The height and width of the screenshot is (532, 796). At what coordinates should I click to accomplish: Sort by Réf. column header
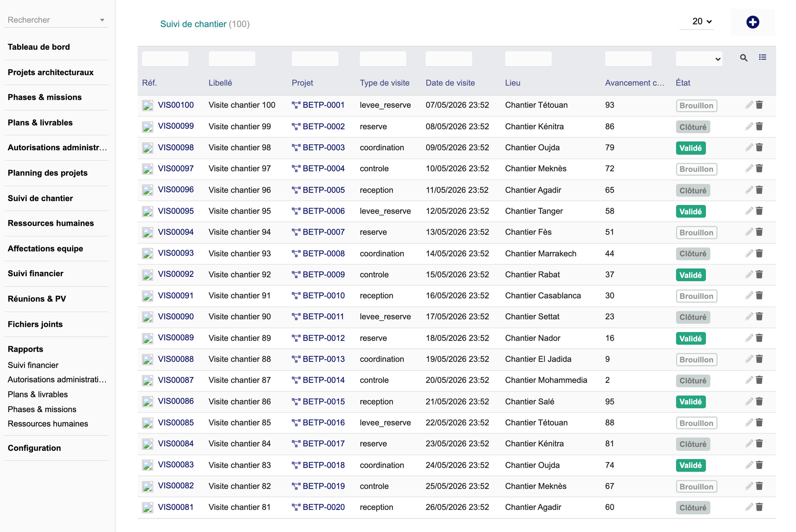click(149, 83)
